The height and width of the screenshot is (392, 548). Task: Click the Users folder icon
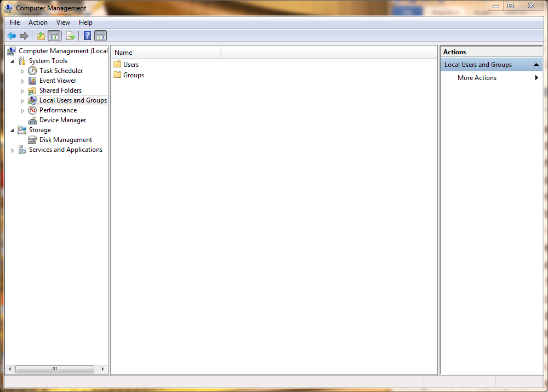(x=117, y=64)
